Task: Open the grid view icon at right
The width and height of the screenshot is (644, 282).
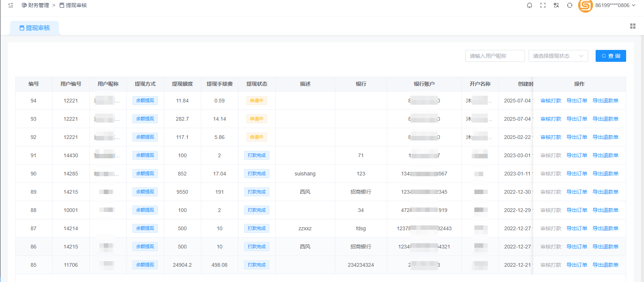Action: tap(632, 26)
